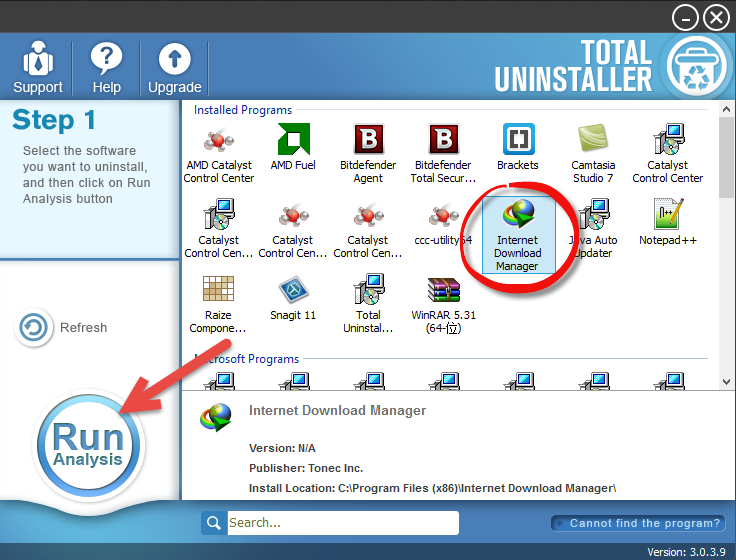
Task: Select Internet Download Manager in program list
Action: point(518,235)
